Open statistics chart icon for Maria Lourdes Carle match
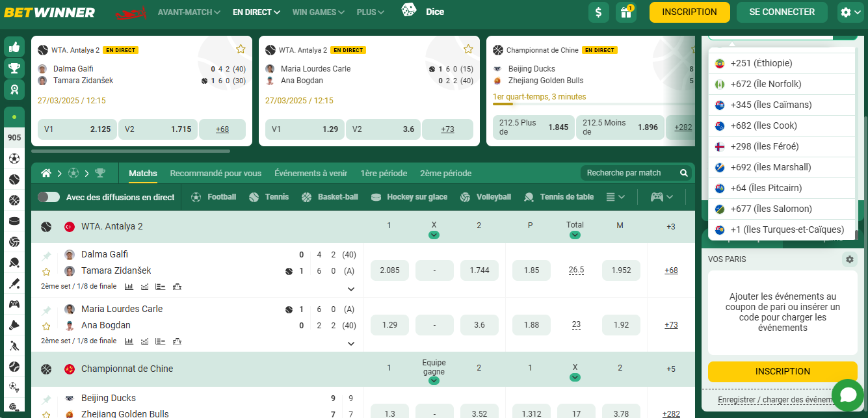The width and height of the screenshot is (868, 418). coord(129,341)
